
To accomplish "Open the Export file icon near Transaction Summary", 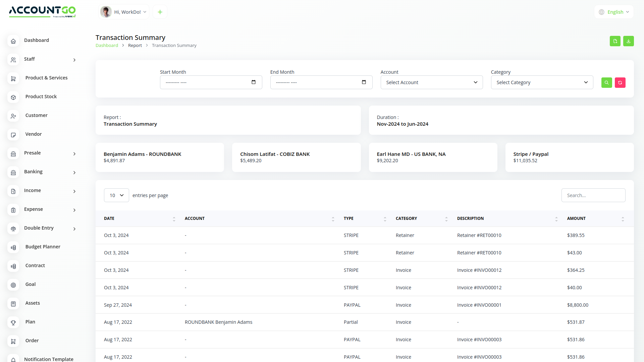I will point(615,41).
